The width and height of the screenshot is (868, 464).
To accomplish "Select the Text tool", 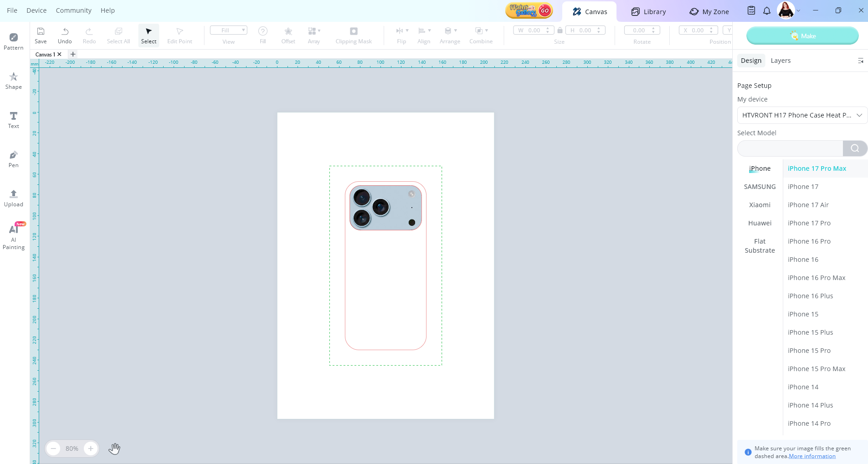I will coord(14,120).
